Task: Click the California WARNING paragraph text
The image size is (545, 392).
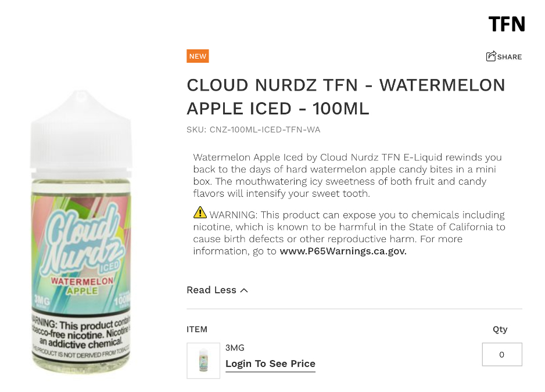Action: coord(349,233)
